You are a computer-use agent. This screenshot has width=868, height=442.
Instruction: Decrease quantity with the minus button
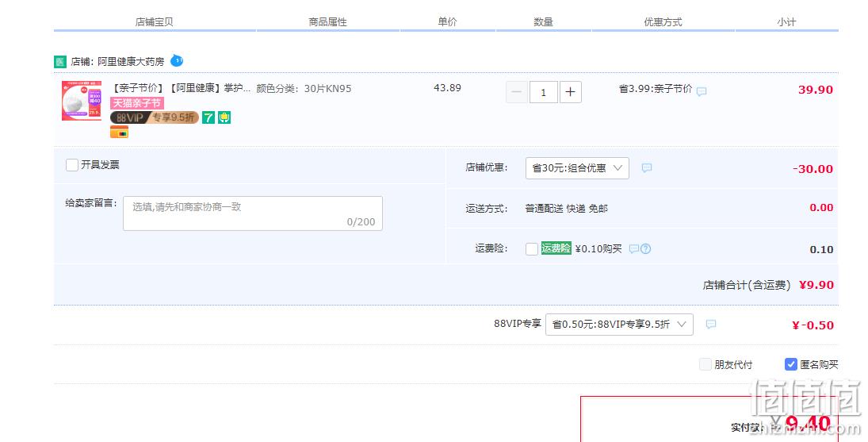[x=517, y=92]
